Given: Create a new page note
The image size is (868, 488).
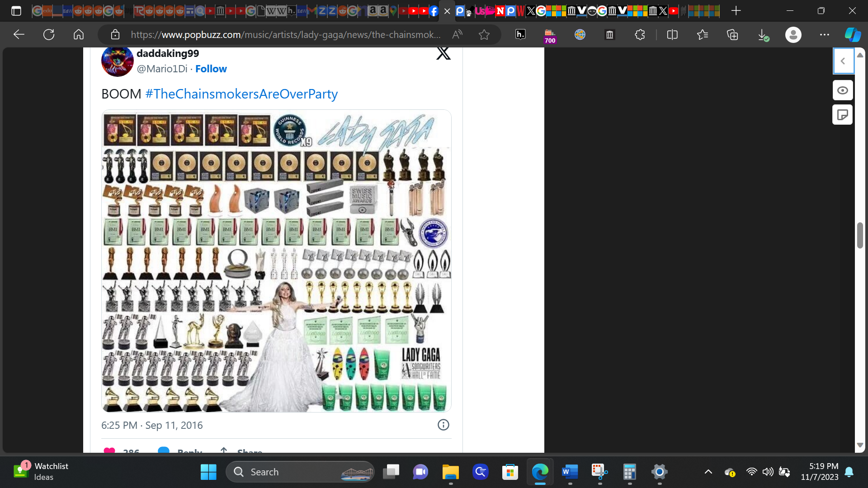Looking at the screenshot, I should pos(843,115).
